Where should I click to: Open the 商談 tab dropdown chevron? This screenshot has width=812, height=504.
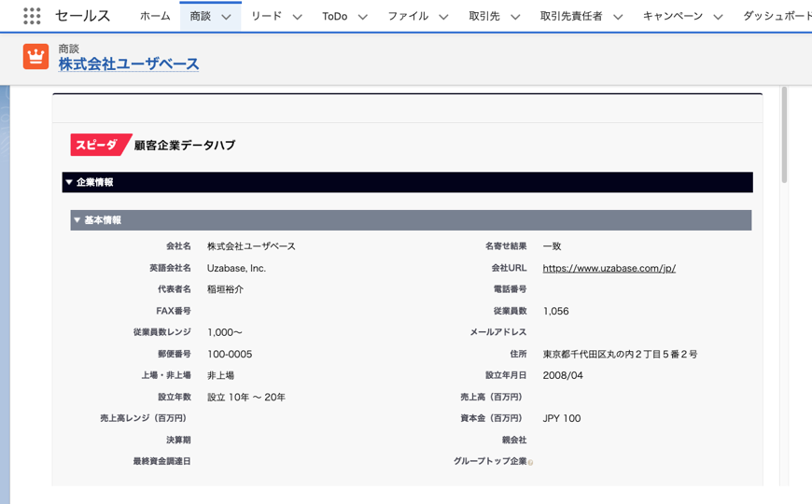pos(226,17)
